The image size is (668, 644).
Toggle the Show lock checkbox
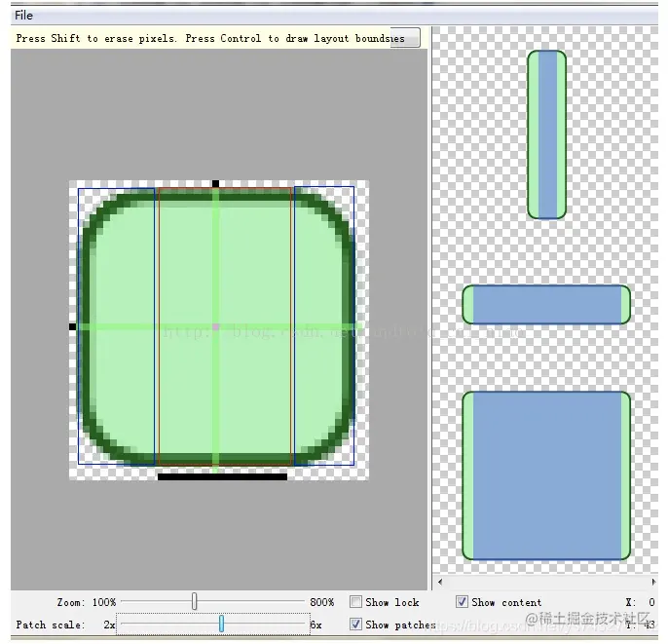[355, 602]
